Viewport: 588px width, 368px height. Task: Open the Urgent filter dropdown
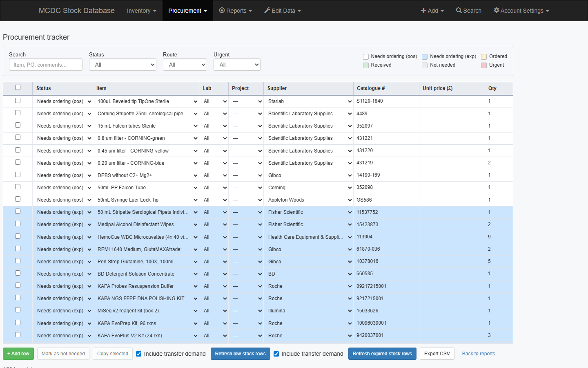point(237,65)
